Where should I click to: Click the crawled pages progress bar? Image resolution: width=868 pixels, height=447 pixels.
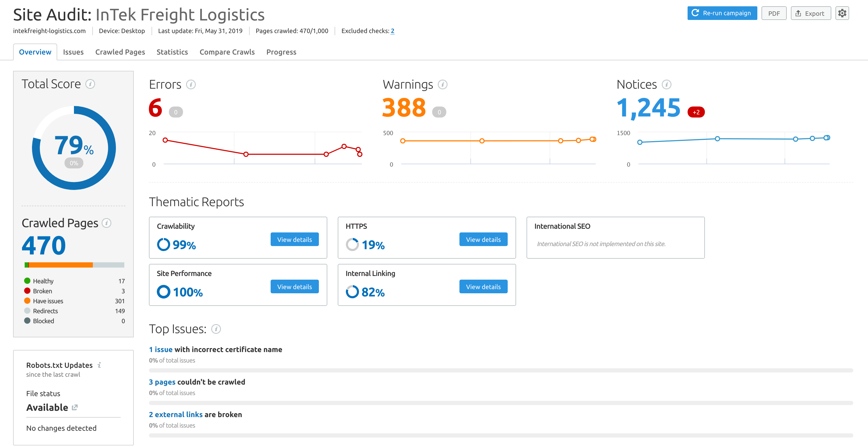74,265
